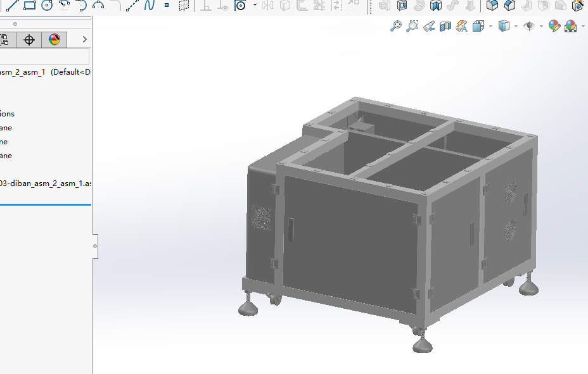Apply the Fillet feature tool
This screenshot has width=588, height=374.
tap(492, 5)
